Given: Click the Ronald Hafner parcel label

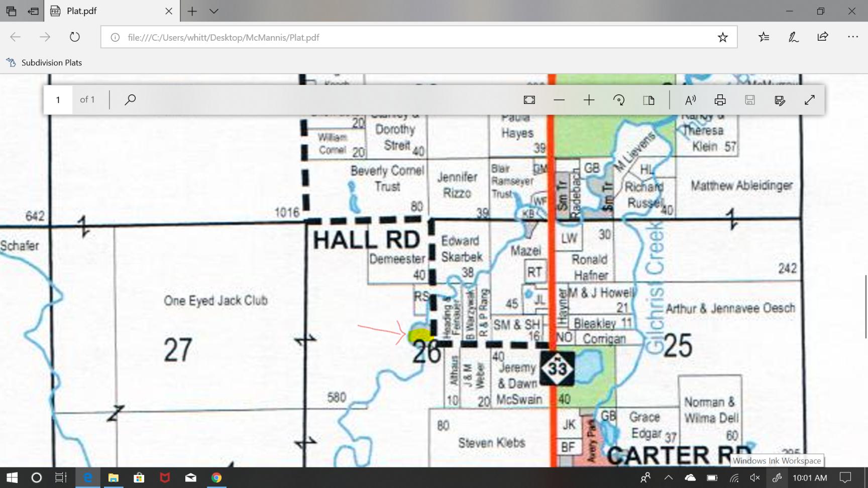Looking at the screenshot, I should point(590,267).
